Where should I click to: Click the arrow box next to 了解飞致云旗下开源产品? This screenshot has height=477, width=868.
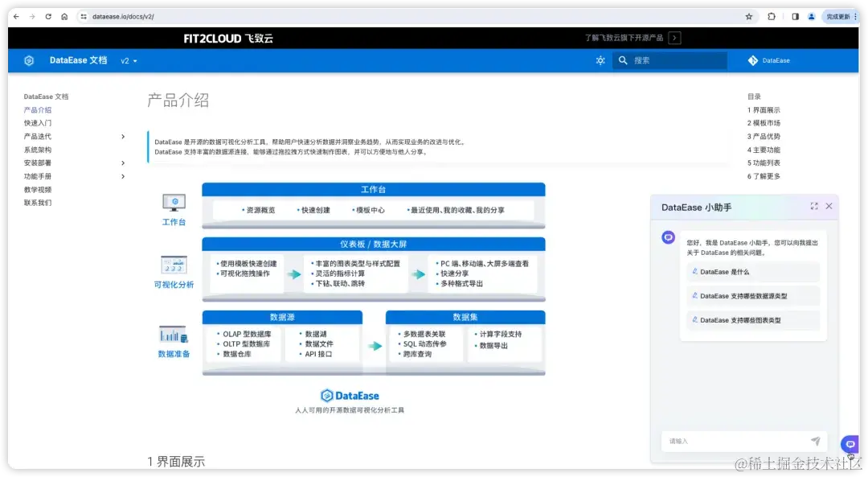coord(675,38)
